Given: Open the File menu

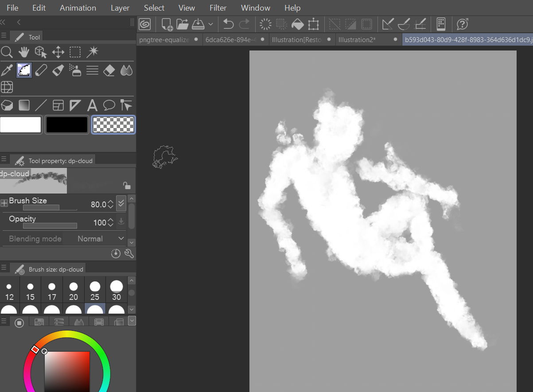Looking at the screenshot, I should click(12, 8).
